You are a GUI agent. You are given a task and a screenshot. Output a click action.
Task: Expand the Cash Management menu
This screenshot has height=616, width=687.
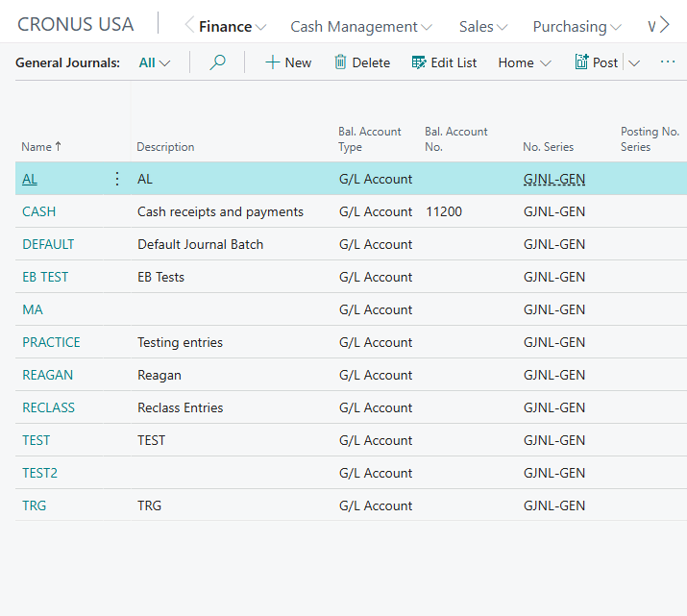click(x=361, y=27)
